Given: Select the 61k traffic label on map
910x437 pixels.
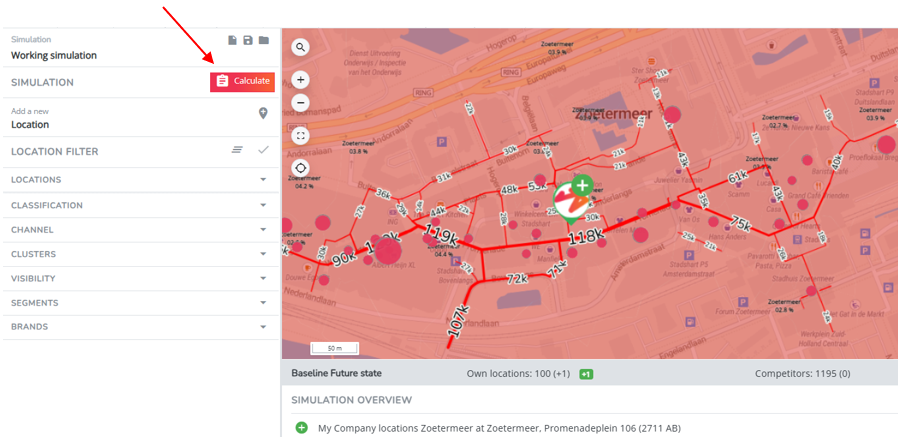Looking at the screenshot, I should 738,176.
